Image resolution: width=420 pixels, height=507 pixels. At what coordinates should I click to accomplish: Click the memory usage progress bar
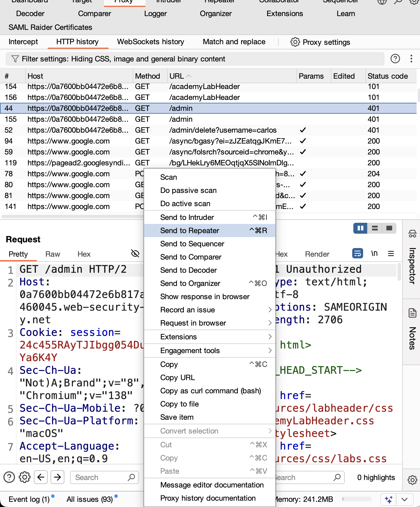coord(357,499)
